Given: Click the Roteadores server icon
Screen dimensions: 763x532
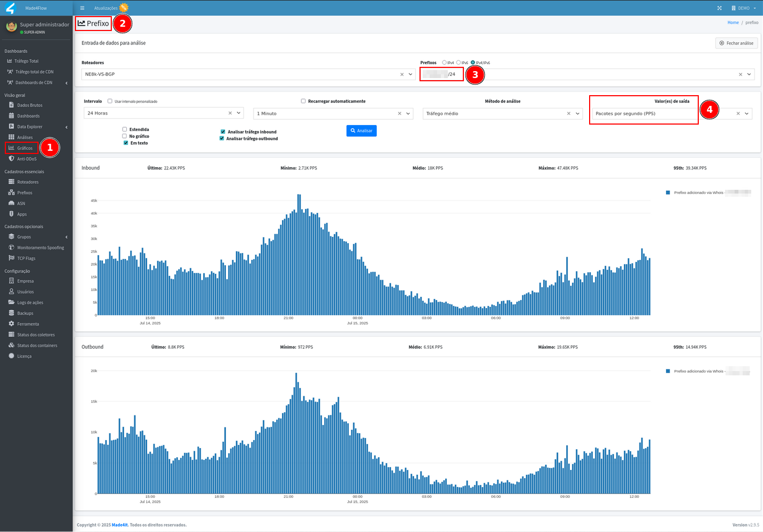Looking at the screenshot, I should point(11,182).
